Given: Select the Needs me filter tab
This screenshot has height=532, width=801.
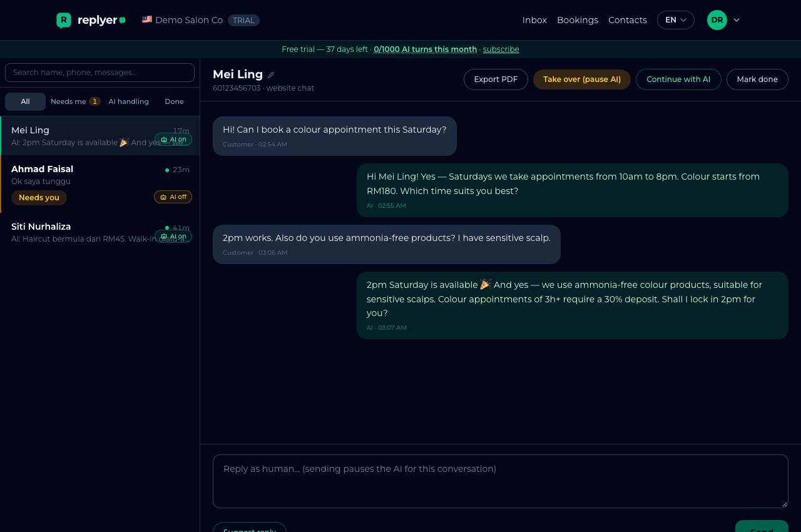Looking at the screenshot, I should point(75,101).
